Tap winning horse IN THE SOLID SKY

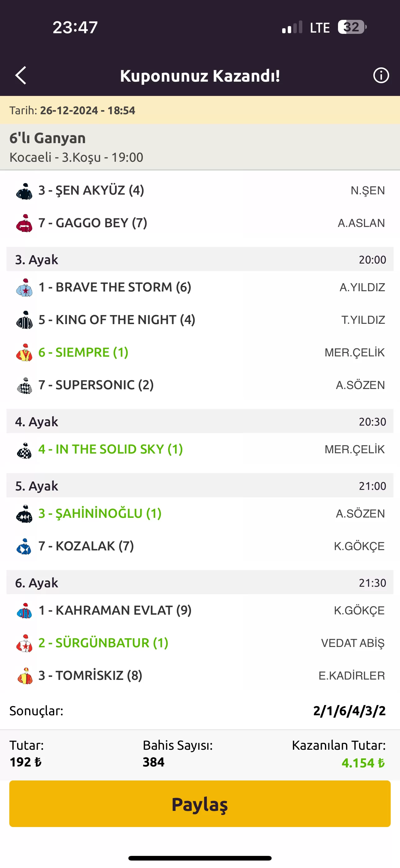pyautogui.click(x=110, y=449)
